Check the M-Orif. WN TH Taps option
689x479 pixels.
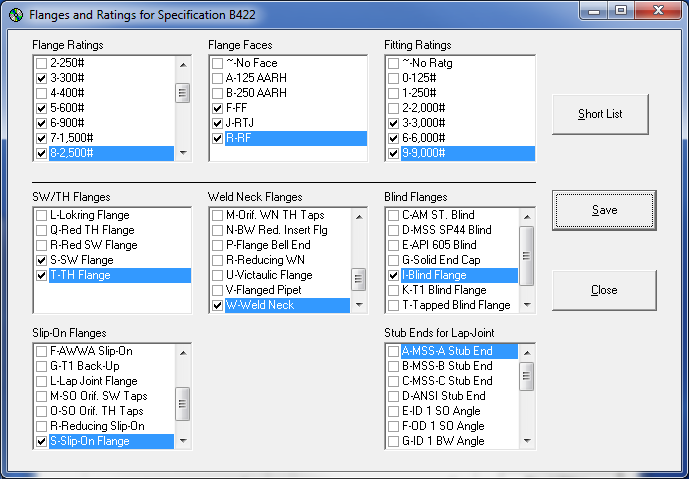[217, 215]
